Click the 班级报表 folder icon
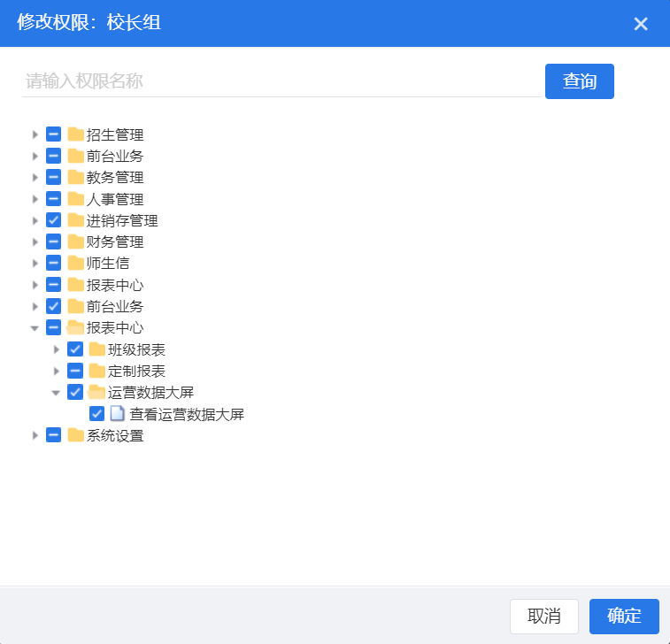 tap(96, 349)
